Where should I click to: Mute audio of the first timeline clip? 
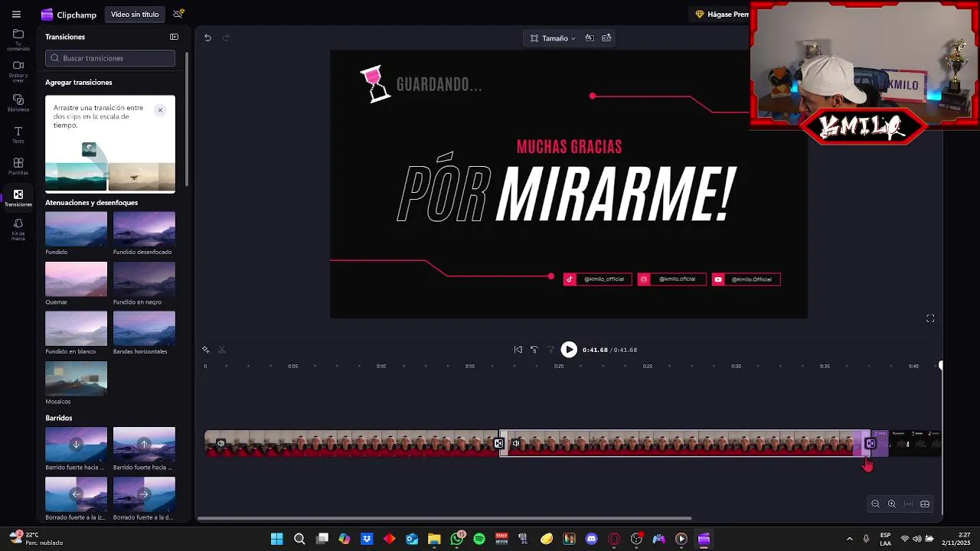[220, 444]
